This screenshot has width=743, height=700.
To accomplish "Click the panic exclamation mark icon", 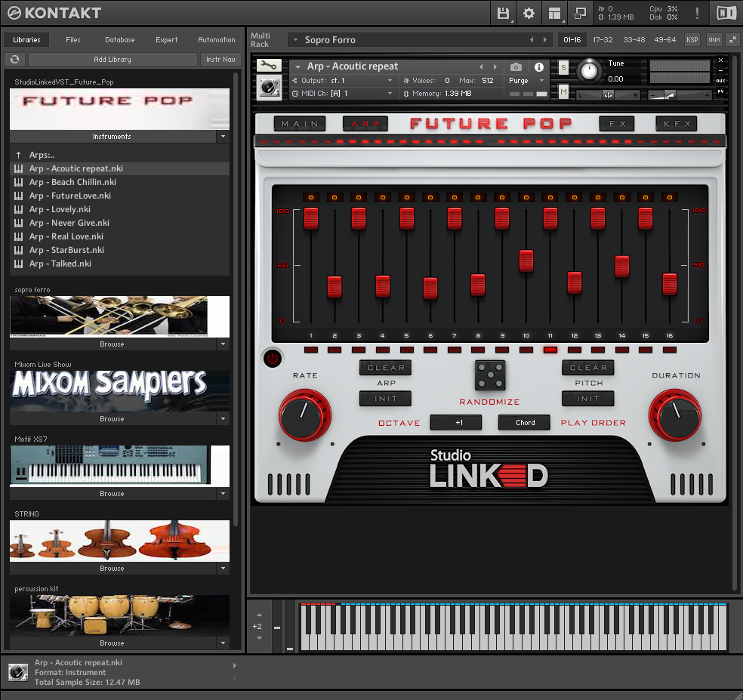I will (x=697, y=13).
